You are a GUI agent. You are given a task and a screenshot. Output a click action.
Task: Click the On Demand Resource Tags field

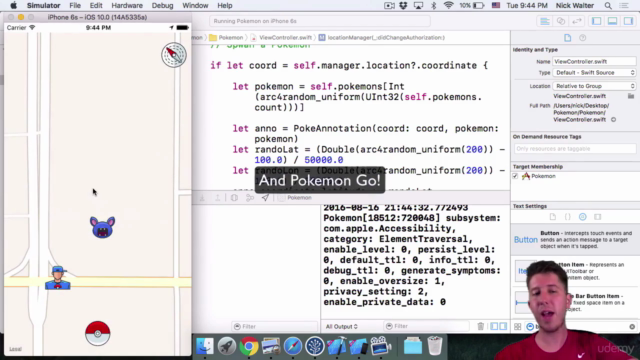click(575, 149)
